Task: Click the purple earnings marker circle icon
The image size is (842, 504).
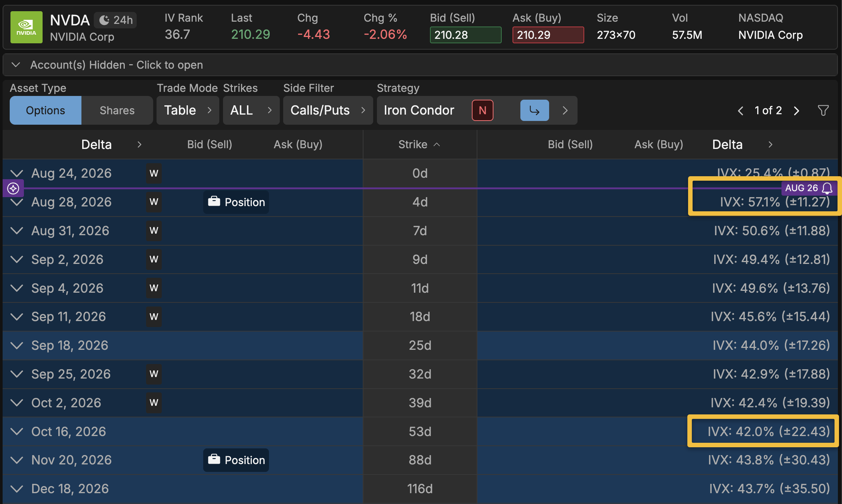Action: click(13, 188)
